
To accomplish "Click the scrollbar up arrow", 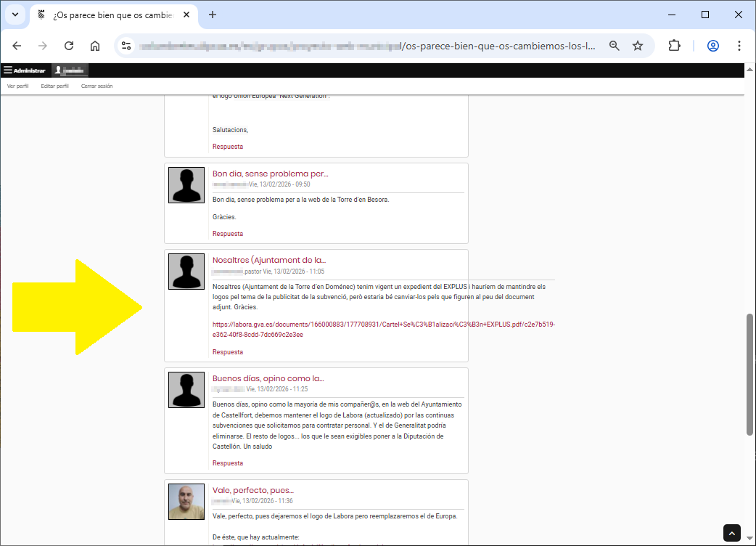I will (x=749, y=69).
